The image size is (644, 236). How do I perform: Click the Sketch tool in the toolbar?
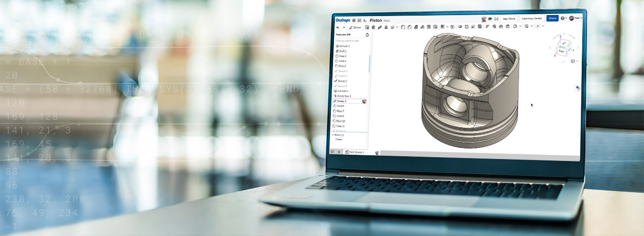pos(355,27)
